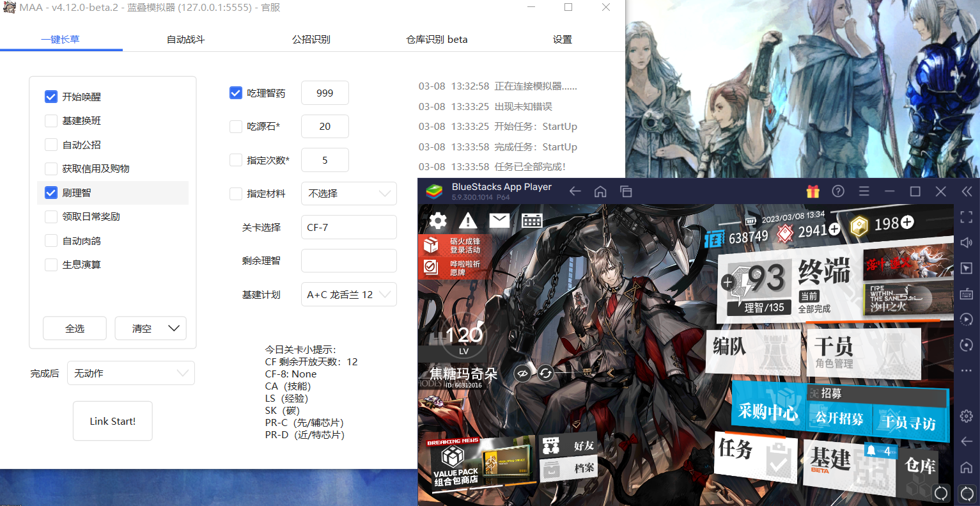Screen dimensions: 980x506
Task: Click the screen rotate icon in BlueStacks sidebar
Action: click(x=967, y=345)
